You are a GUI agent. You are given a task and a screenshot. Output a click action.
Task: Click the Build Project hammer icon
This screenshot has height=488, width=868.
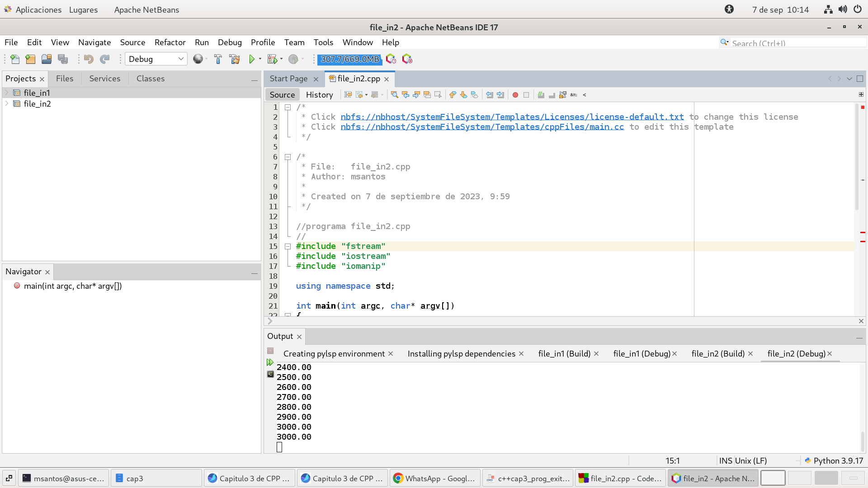tap(218, 59)
